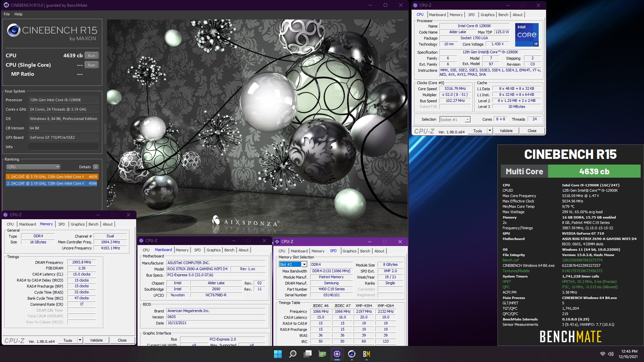Run the CPU Single Core benchmark
This screenshot has width=644, height=362.
[91, 65]
